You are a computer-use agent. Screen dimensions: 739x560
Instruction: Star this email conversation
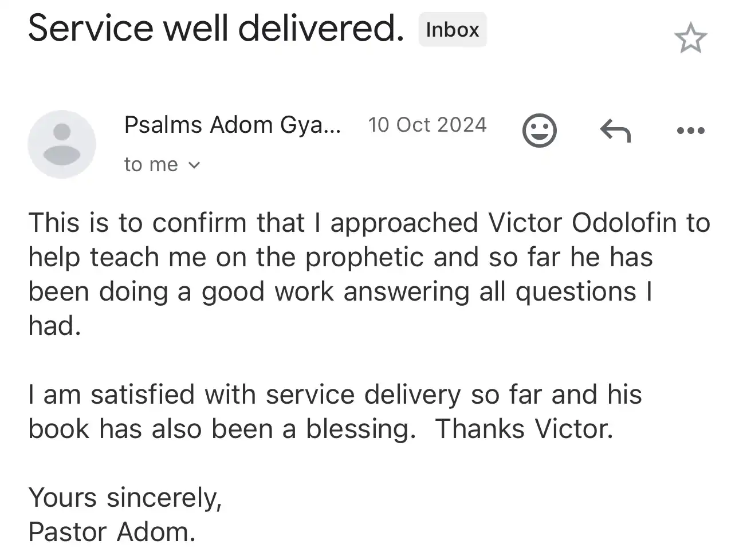690,38
